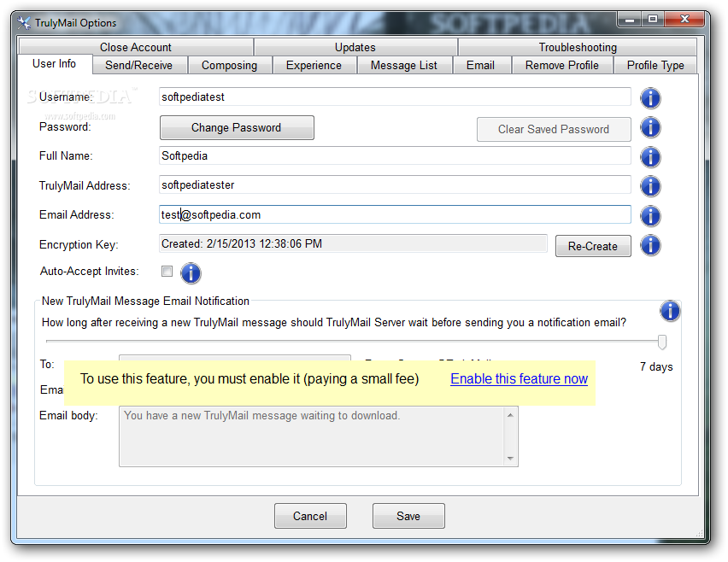Viewport: 728px width, 562px height.
Task: Open info icon beside Re-Create button
Action: tap(650, 245)
